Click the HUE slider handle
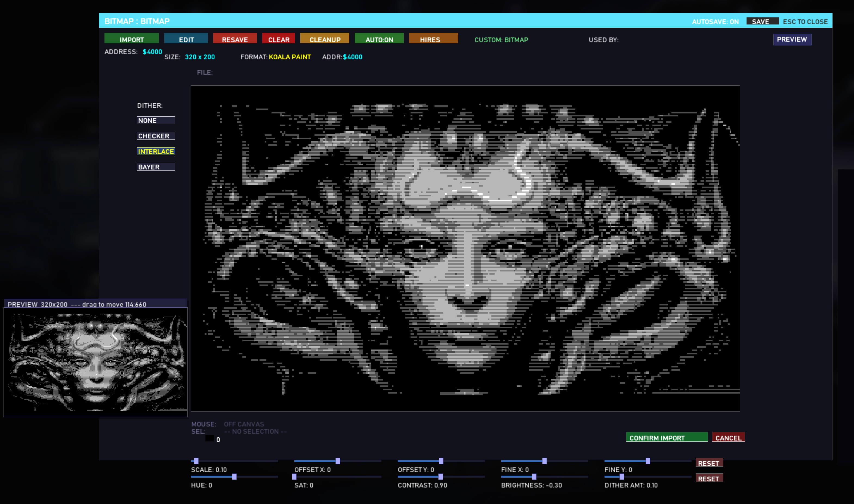 pyautogui.click(x=235, y=477)
